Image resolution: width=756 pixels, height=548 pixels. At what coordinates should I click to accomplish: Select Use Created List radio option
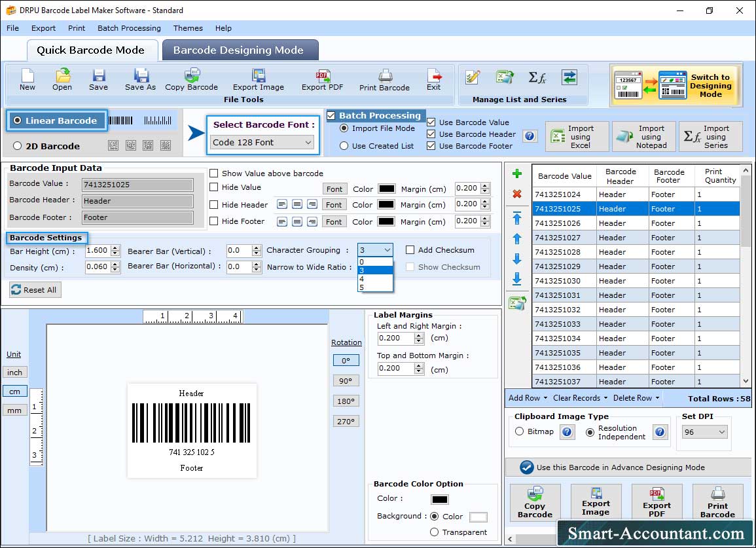(344, 146)
